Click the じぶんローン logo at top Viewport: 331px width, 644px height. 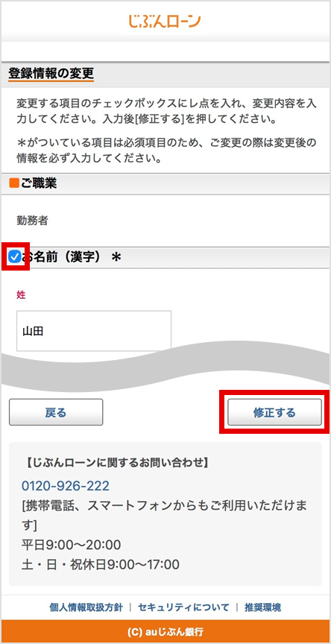(x=165, y=22)
